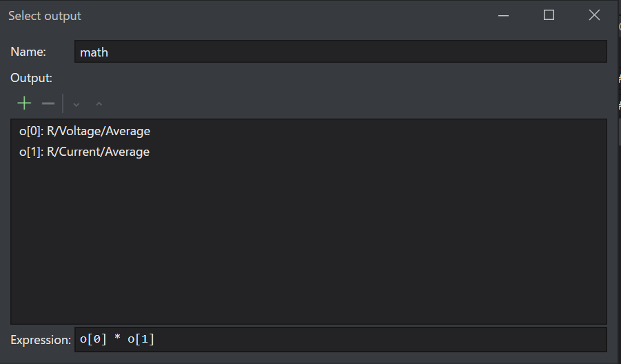Maximize the Select output dialog
Image resolution: width=621 pixels, height=364 pixels.
coord(549,15)
